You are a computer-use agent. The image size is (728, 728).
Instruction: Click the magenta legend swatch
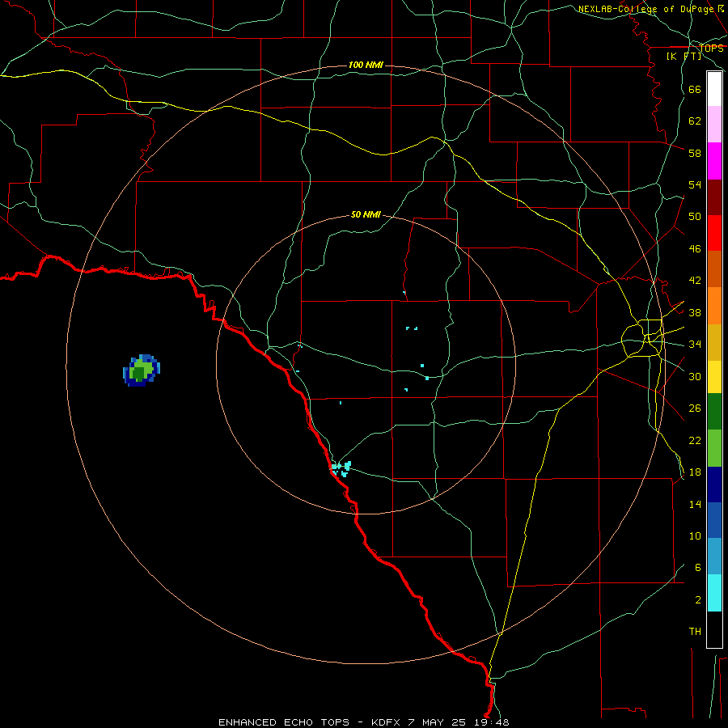[714, 161]
